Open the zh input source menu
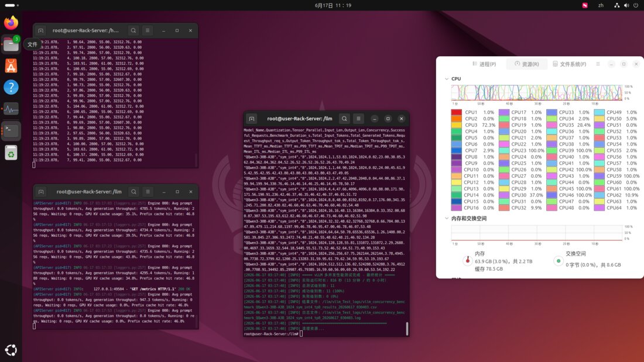 pos(601,5)
